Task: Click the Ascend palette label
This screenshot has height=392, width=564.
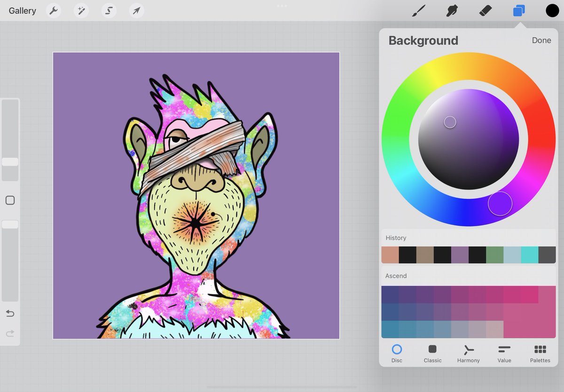Action: (x=396, y=275)
